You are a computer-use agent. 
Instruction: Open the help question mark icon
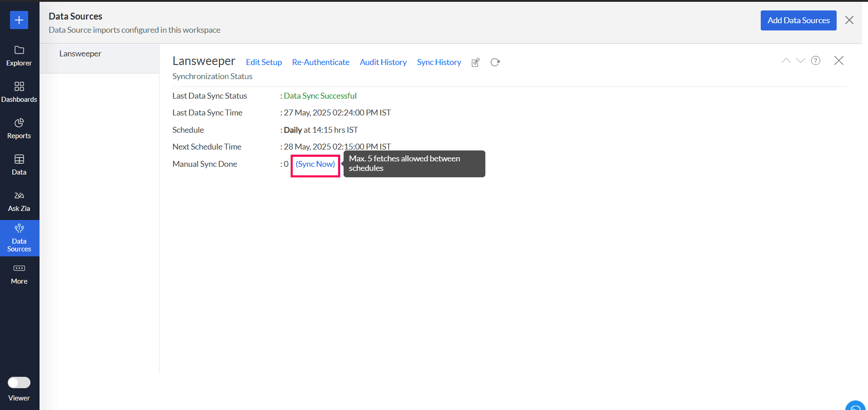pos(816,61)
